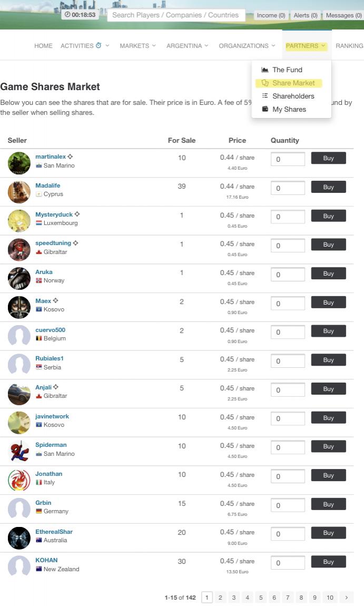Viewport: 364px width, 606px height.
Task: Click quantity field for Grbin's shares
Action: tap(288, 505)
